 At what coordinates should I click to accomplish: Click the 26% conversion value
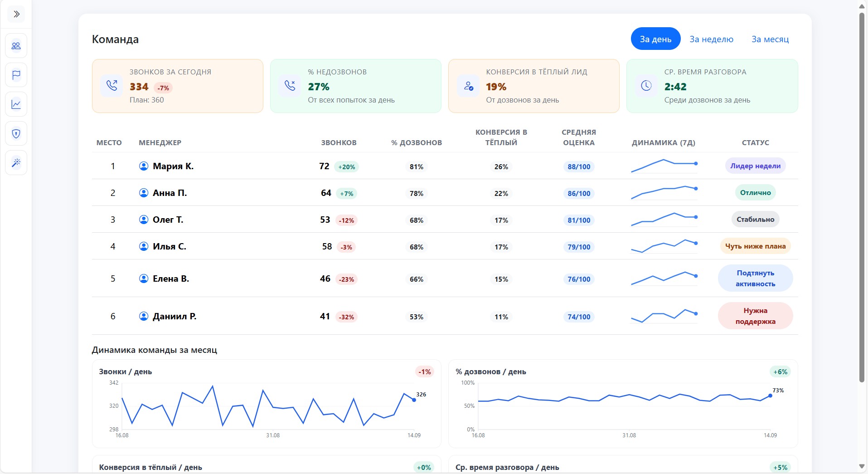[501, 167]
